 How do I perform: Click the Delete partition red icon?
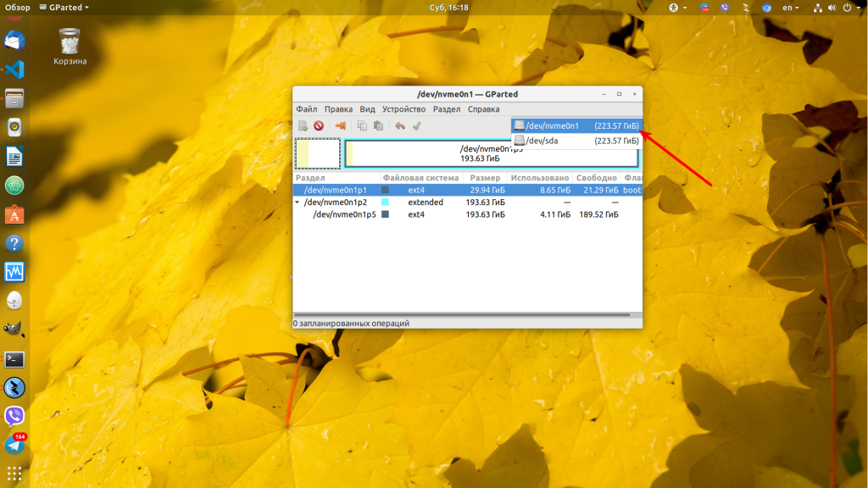pyautogui.click(x=319, y=125)
